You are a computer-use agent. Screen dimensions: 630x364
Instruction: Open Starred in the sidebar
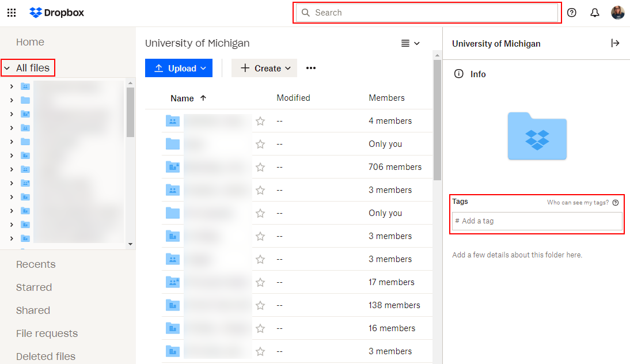[34, 287]
